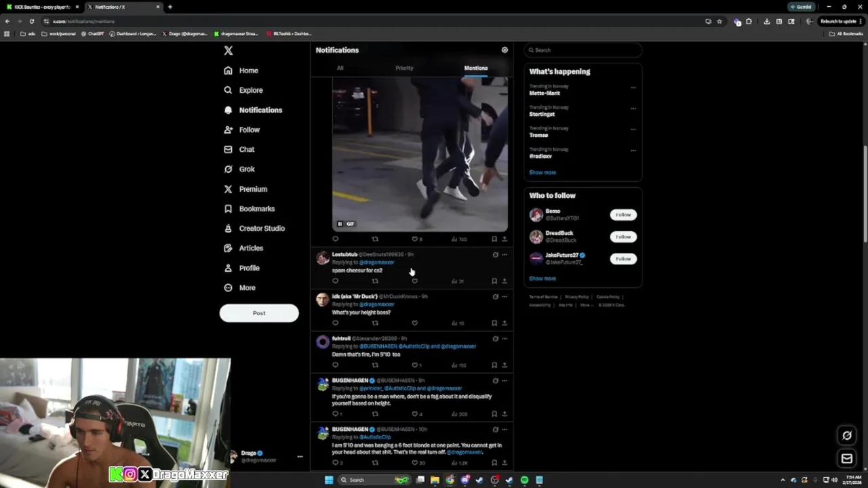
Task: Expand the More menu in the sidebar
Action: point(239,287)
